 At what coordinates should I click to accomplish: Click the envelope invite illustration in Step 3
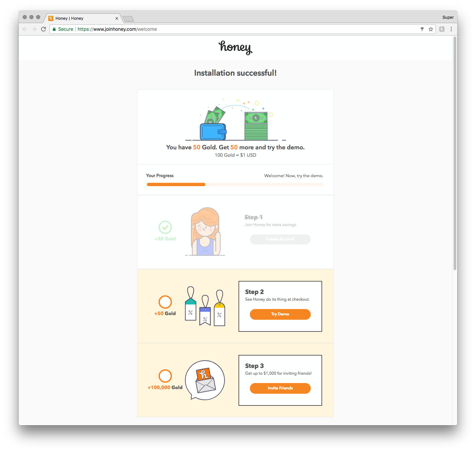point(205,380)
